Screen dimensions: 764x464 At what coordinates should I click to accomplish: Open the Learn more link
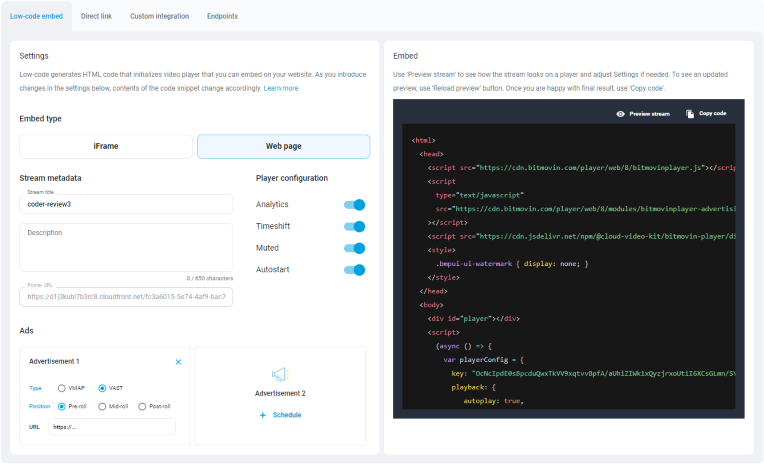[280, 88]
